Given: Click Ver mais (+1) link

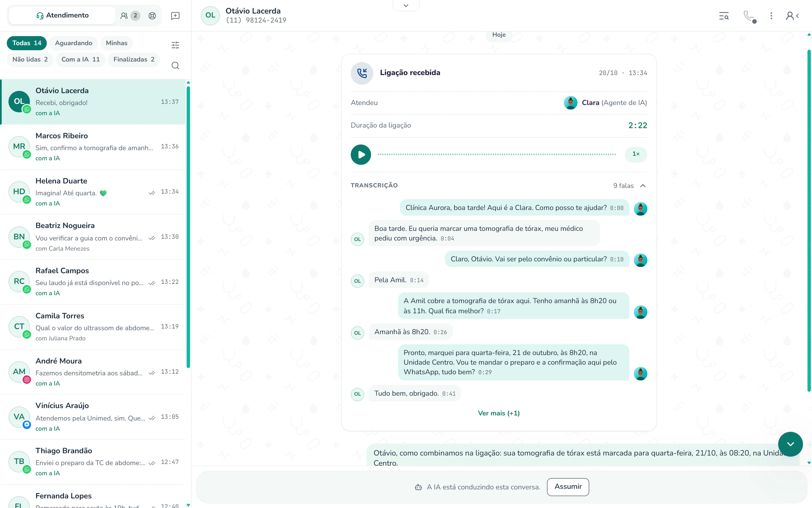Looking at the screenshot, I should [x=498, y=413].
